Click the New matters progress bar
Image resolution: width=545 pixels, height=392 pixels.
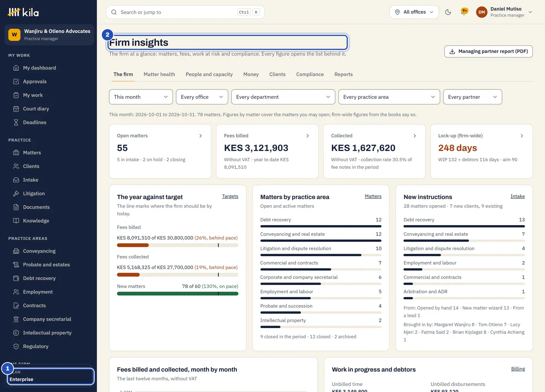click(178, 294)
